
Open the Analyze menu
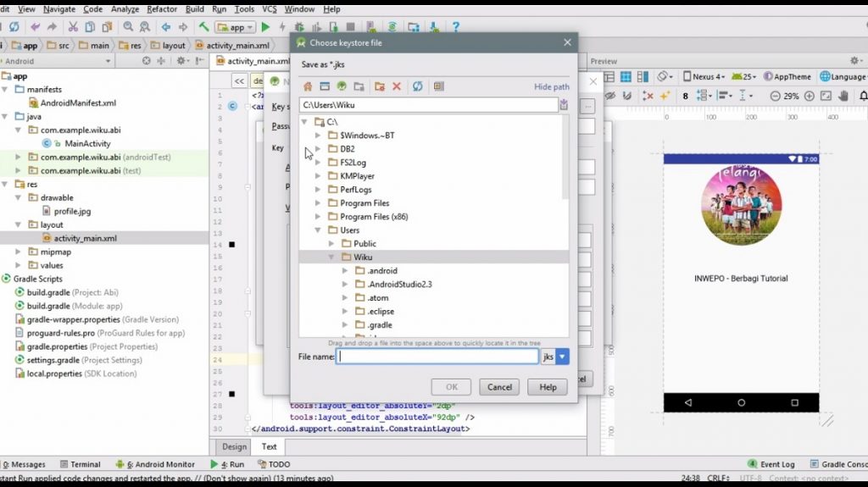pyautogui.click(x=125, y=8)
